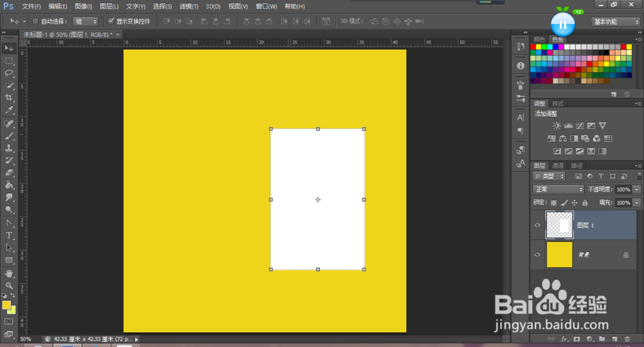Toggle Quick Mask mode
The image size is (644, 347).
[x=8, y=321]
